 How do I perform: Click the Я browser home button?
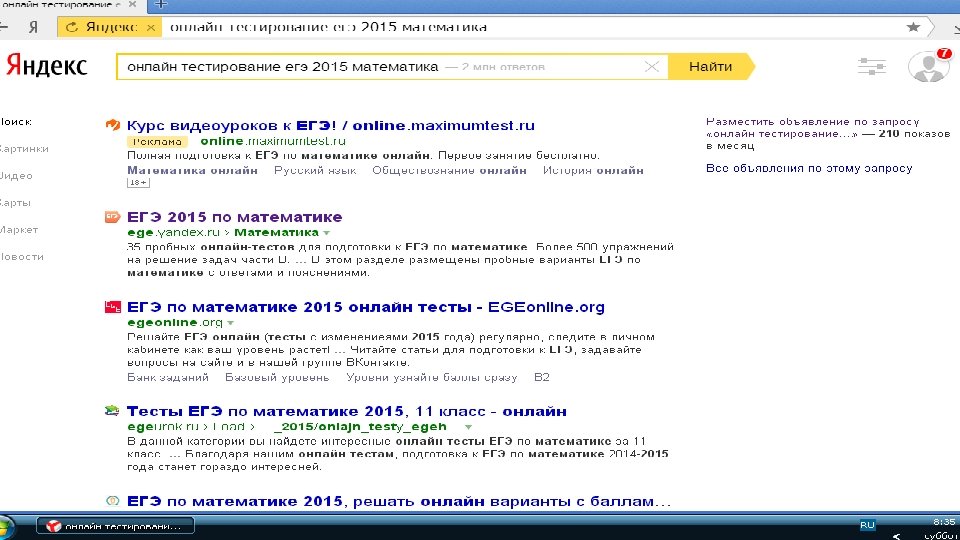(34, 27)
